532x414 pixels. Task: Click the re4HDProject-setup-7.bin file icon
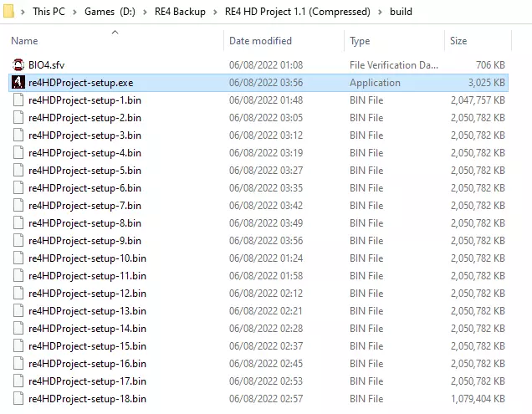click(18, 206)
